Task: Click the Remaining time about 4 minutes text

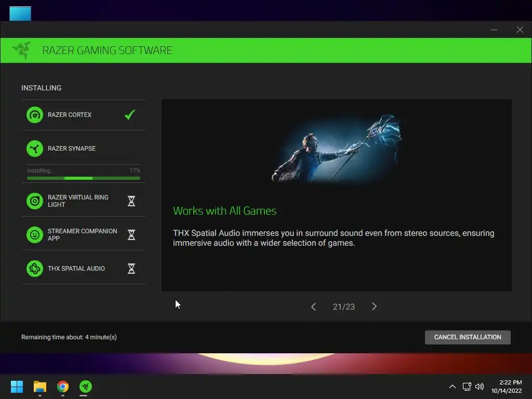Action: tap(69, 337)
